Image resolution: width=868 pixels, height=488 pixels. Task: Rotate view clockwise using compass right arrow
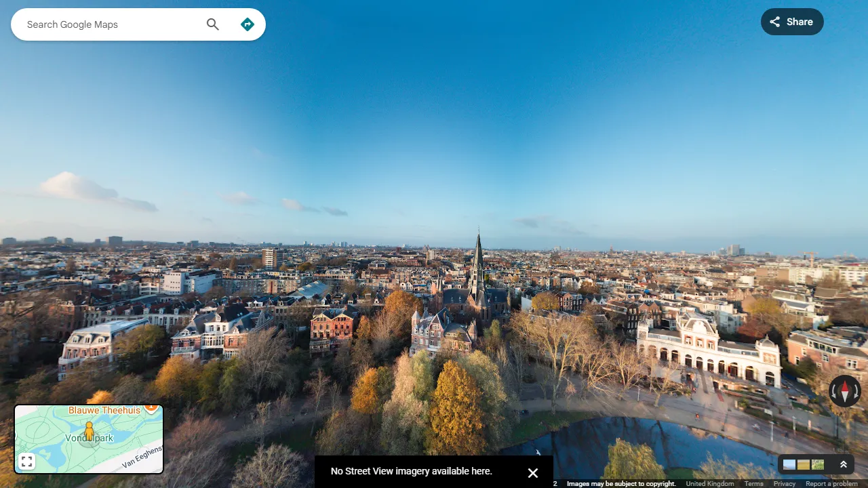(856, 392)
